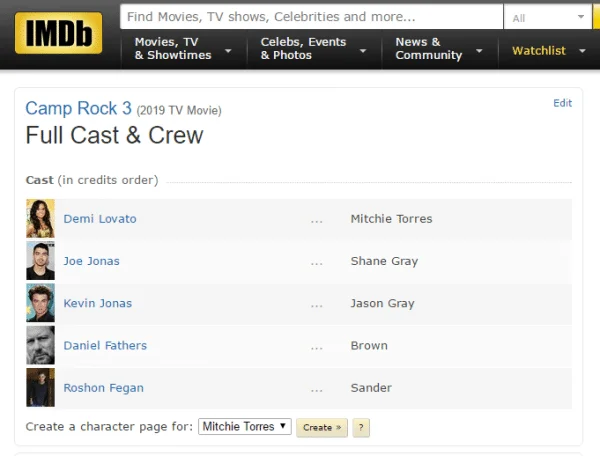Click Joe Jonas's headshot thumbnail

[x=40, y=261]
